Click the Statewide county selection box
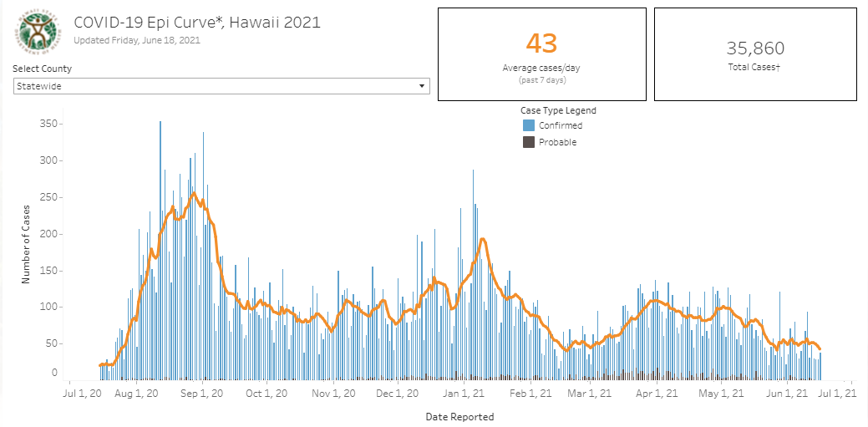 tap(221, 86)
